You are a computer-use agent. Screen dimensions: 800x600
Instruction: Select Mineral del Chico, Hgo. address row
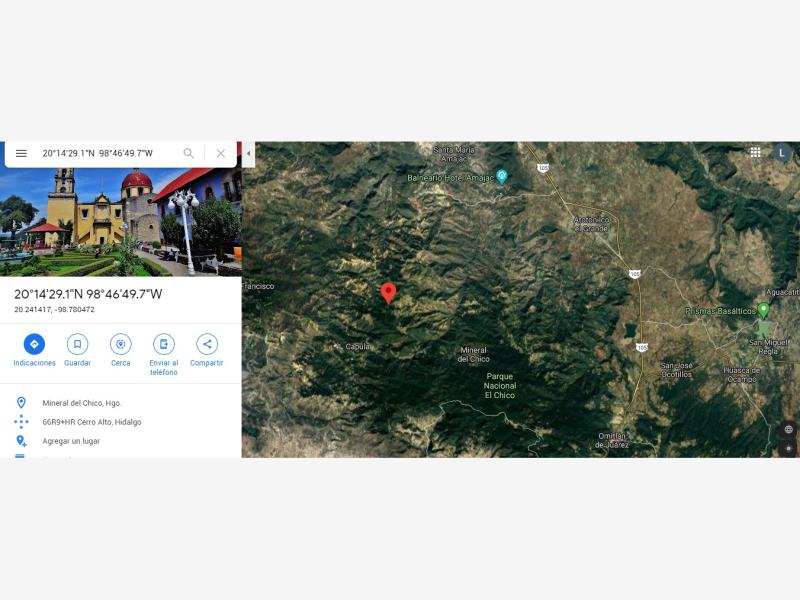click(x=120, y=403)
